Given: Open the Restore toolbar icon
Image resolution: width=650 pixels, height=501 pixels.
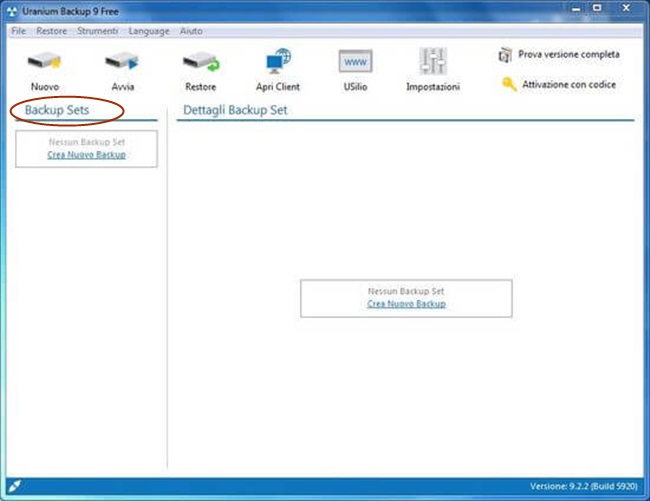Looking at the screenshot, I should pos(201,62).
